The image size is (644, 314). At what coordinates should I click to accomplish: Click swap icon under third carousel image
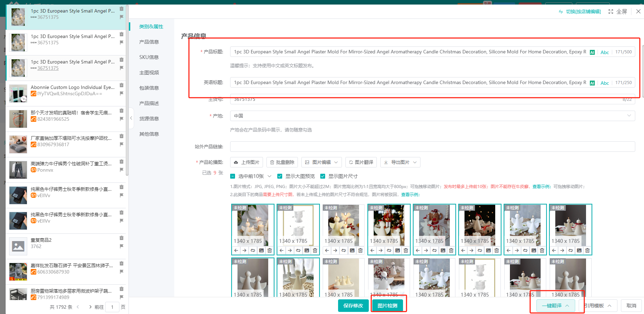click(344, 251)
